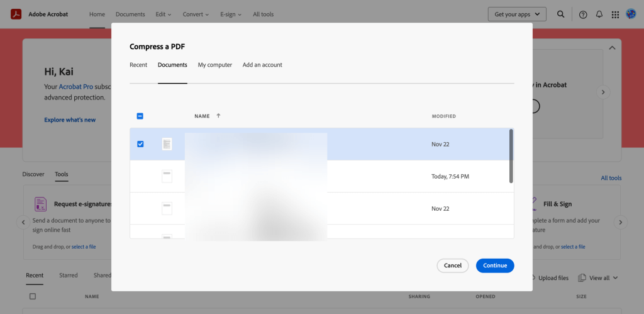This screenshot has height=314, width=644.
Task: Open the apps grid icon
Action: [x=615, y=14]
